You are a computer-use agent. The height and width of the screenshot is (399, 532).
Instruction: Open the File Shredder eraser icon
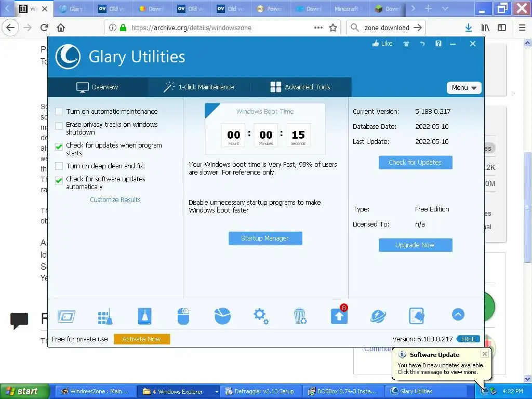[417, 316]
